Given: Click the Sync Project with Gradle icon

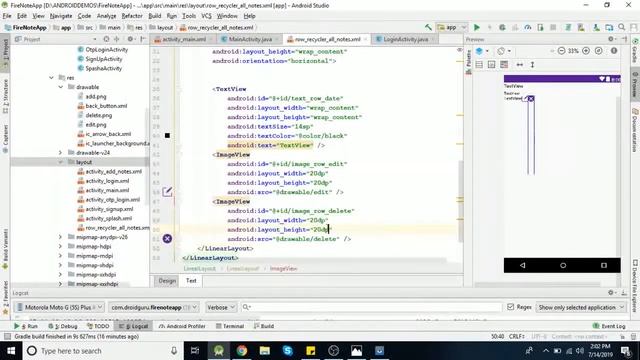Looking at the screenshot, I should 568,27.
